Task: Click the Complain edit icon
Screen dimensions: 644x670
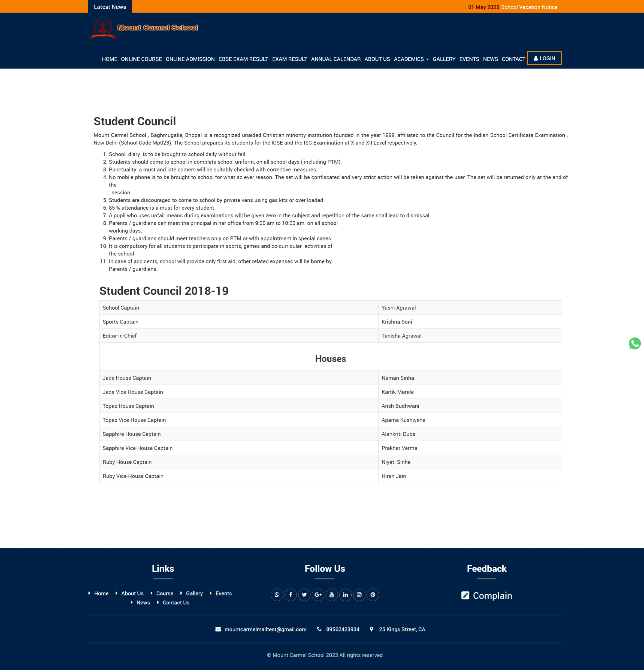Action: [x=465, y=596]
